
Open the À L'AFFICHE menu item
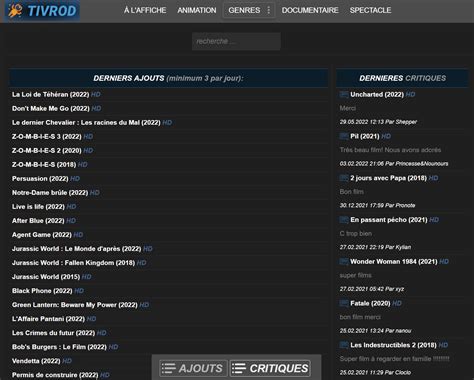click(x=145, y=10)
